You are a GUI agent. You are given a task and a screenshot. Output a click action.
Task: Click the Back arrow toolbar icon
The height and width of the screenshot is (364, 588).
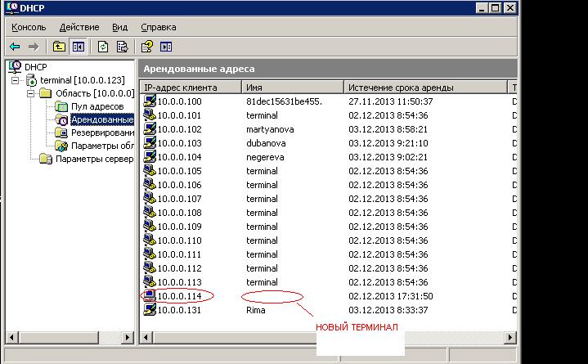coord(15,47)
